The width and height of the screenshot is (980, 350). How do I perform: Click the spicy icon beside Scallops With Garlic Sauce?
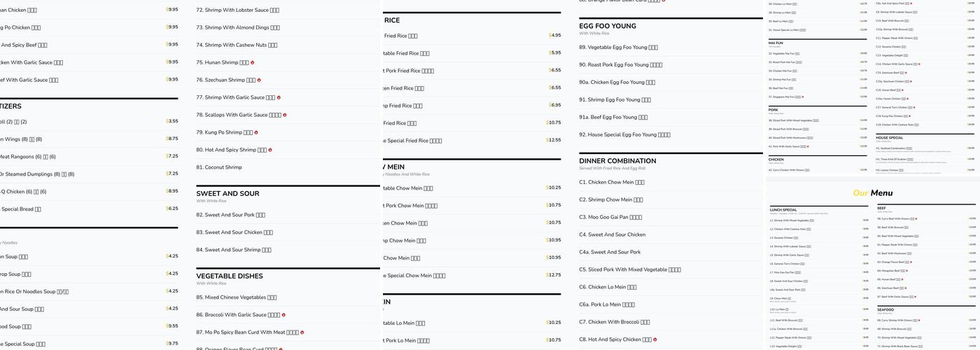click(x=285, y=115)
